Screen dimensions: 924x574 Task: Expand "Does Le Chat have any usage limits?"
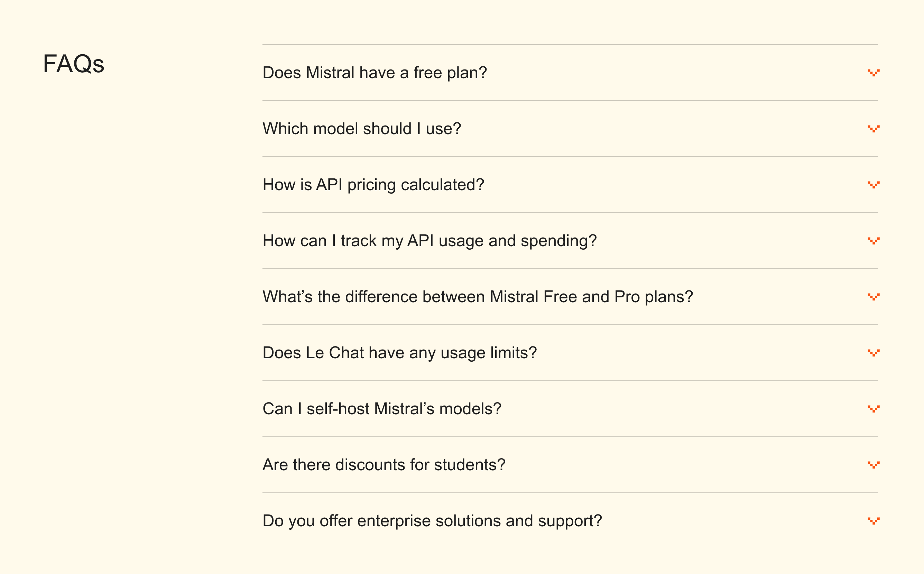pyautogui.click(x=399, y=353)
